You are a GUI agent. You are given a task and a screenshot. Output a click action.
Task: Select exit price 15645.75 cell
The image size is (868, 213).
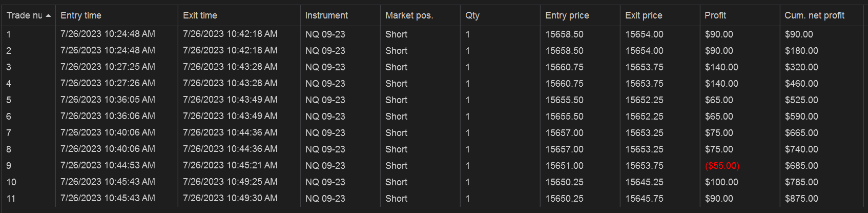[x=644, y=199]
